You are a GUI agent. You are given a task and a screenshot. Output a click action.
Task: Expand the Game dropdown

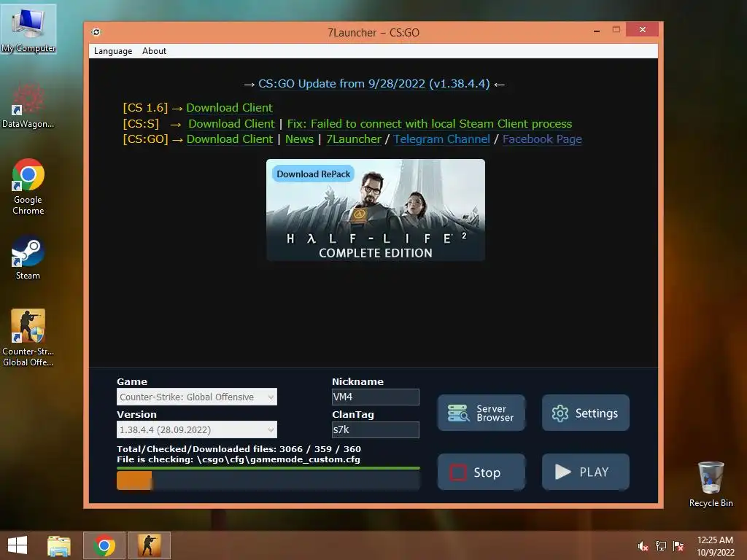click(197, 397)
